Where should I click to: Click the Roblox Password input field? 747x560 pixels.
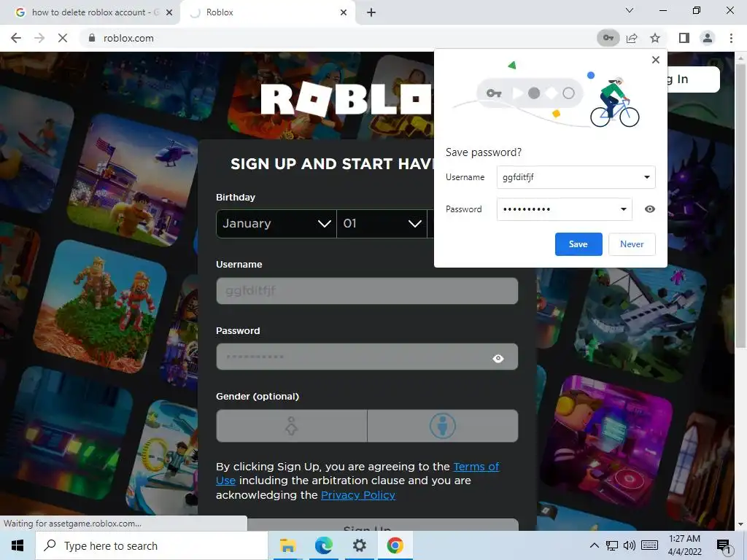367,357
